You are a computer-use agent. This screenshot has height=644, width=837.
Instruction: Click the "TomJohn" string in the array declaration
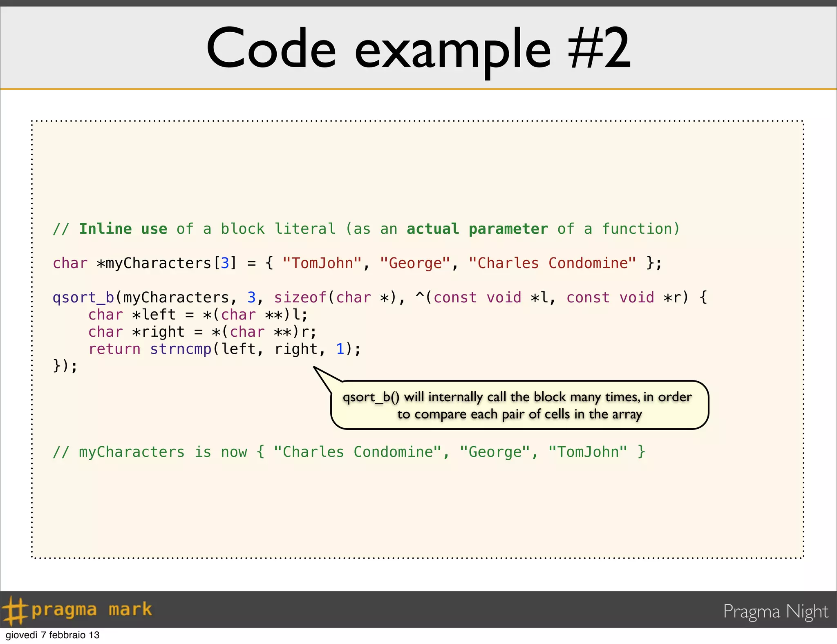tap(322, 263)
